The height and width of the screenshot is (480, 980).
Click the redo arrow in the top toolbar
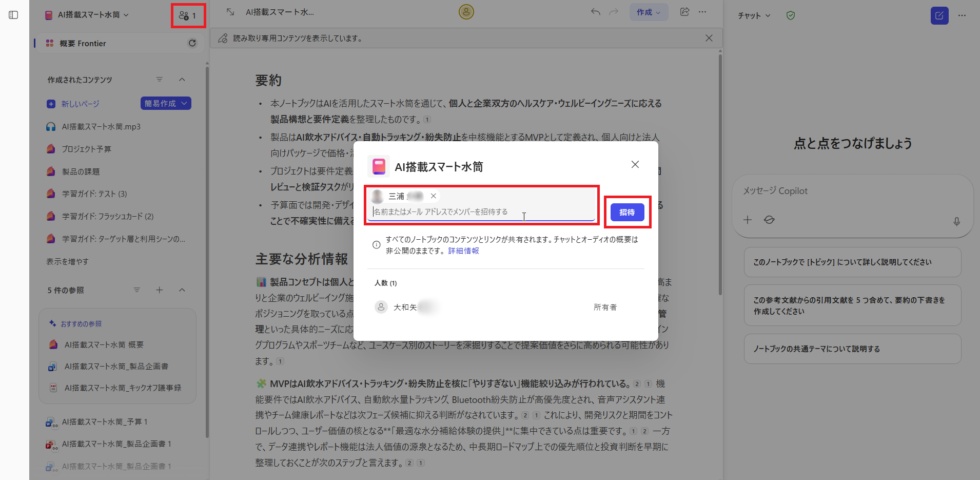coord(614,12)
